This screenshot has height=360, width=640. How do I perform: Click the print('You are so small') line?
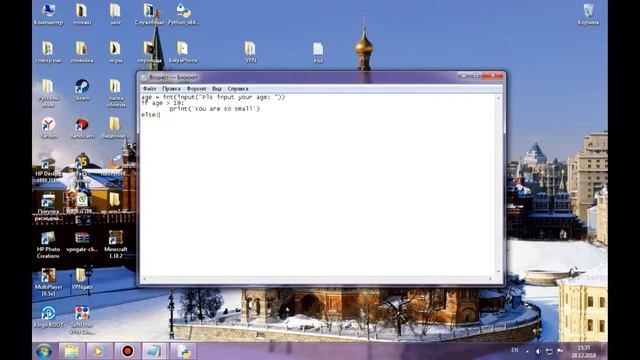(215, 109)
